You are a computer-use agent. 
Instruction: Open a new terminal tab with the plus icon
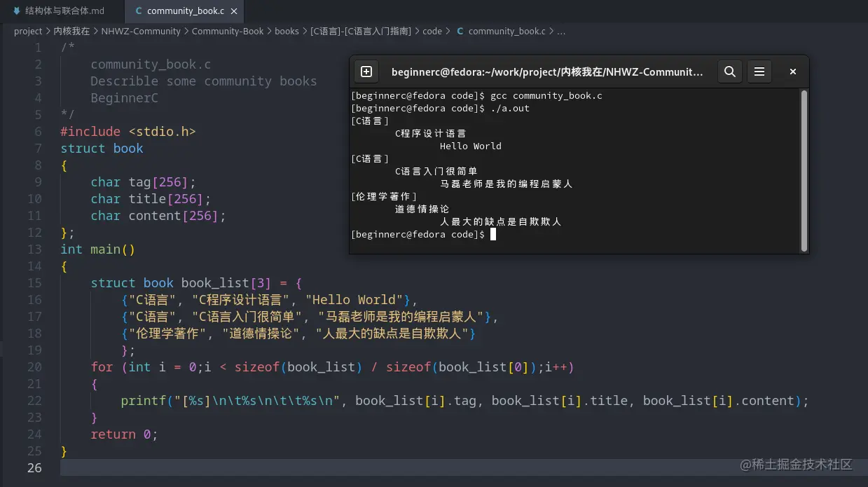[x=365, y=71]
